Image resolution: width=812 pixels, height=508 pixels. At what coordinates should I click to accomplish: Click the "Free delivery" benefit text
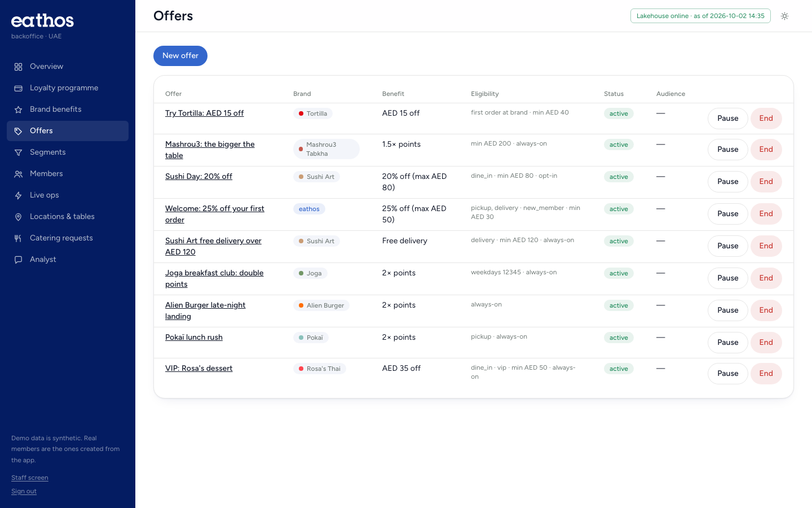click(x=405, y=241)
